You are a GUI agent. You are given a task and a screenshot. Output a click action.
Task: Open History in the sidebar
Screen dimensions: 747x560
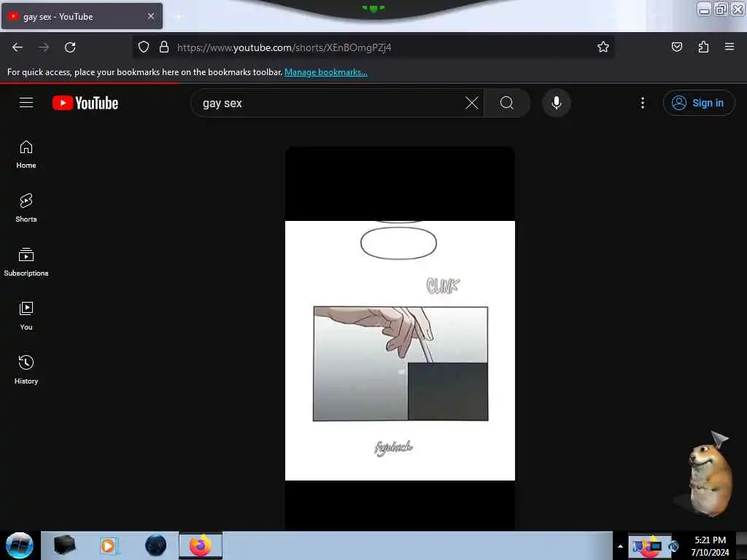pos(26,370)
